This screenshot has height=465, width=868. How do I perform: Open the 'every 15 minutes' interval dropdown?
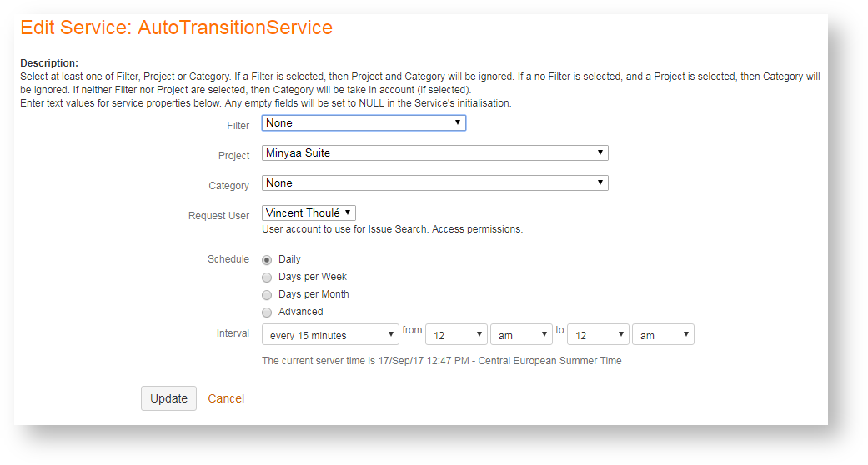[330, 335]
